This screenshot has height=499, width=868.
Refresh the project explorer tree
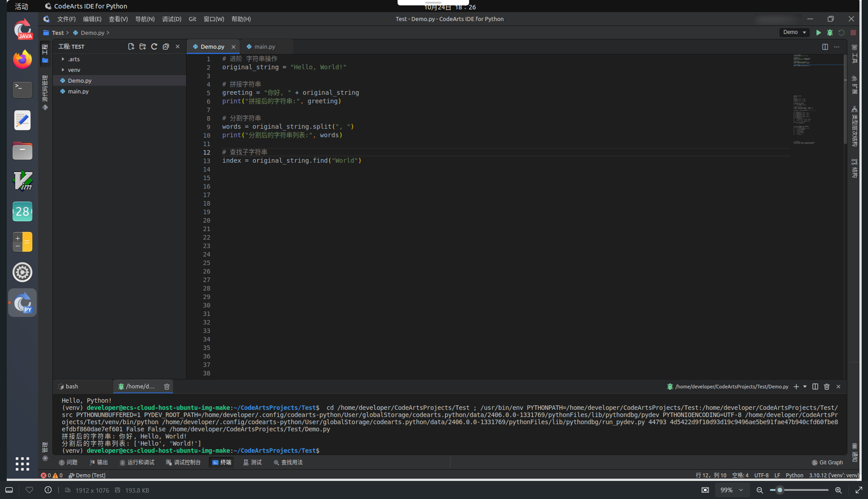coord(154,47)
